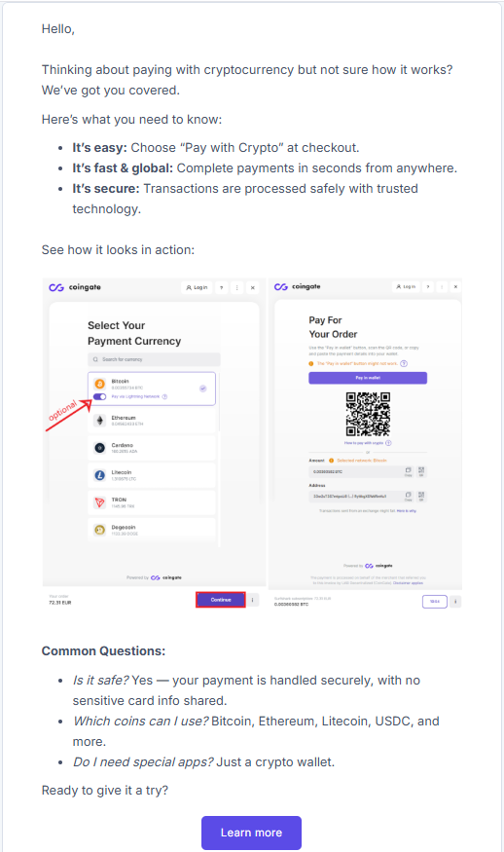Expand info button next to Continue

(x=253, y=600)
